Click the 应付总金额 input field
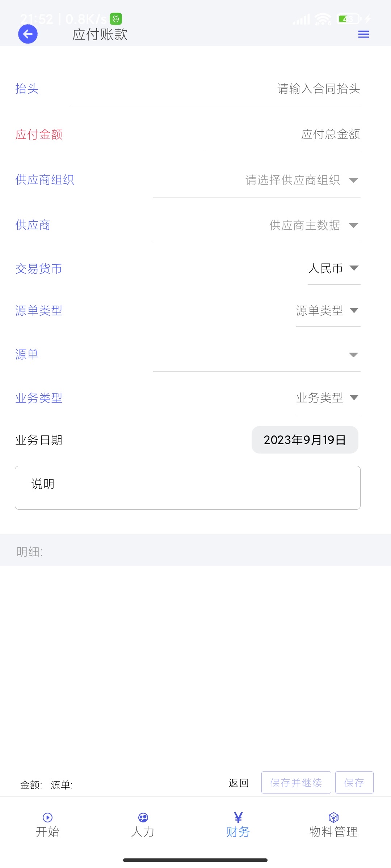Image resolution: width=391 pixels, height=868 pixels. click(290, 135)
